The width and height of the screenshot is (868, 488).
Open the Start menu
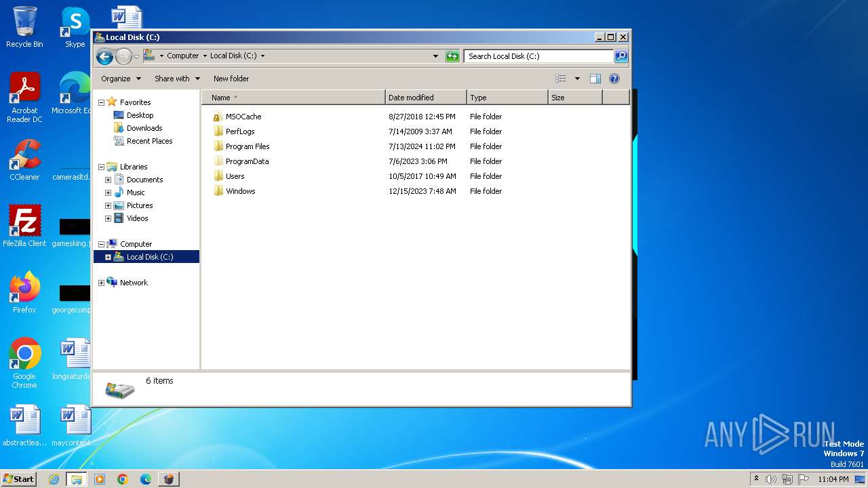(18, 479)
